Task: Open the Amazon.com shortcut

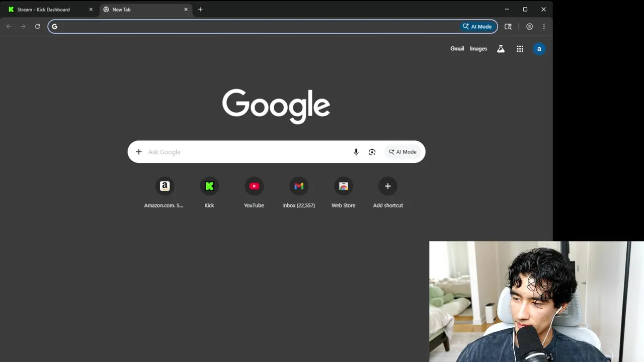Action: coord(164,193)
